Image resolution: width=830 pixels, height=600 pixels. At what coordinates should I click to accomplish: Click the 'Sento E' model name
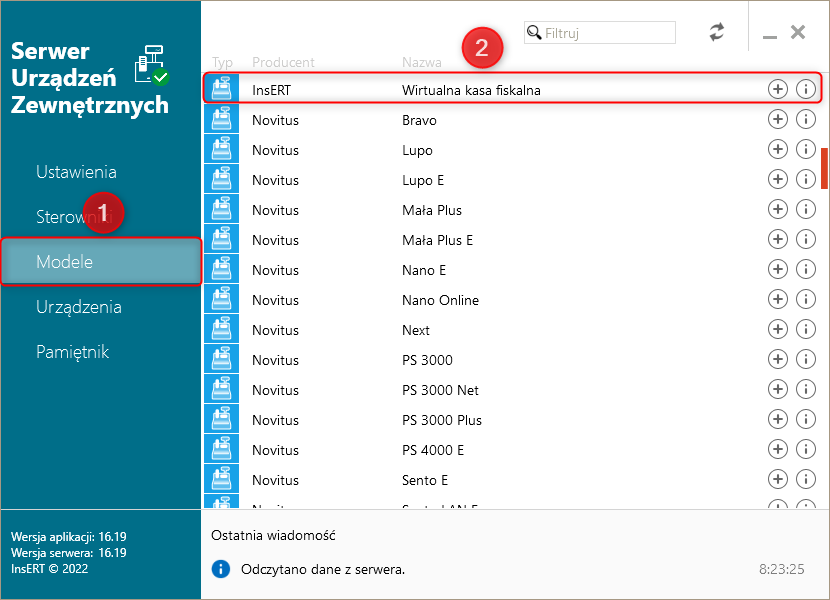(425, 480)
